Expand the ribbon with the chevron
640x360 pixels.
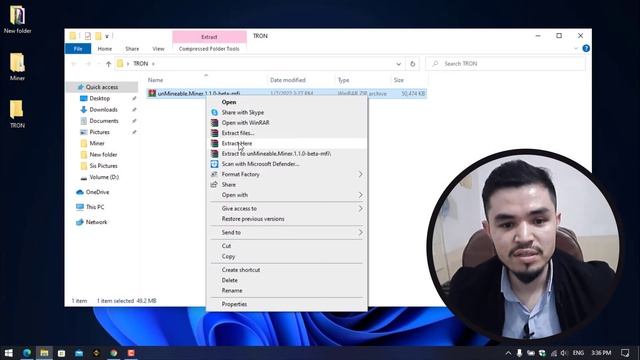pos(576,49)
